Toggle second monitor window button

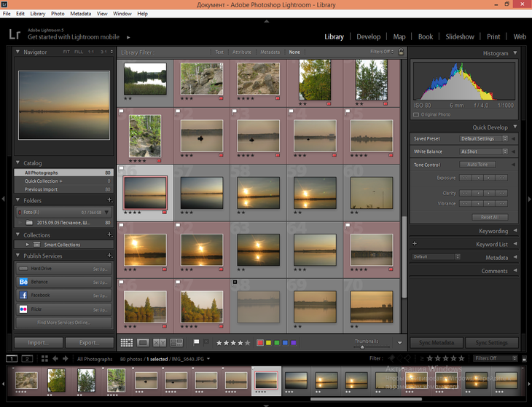click(27, 359)
